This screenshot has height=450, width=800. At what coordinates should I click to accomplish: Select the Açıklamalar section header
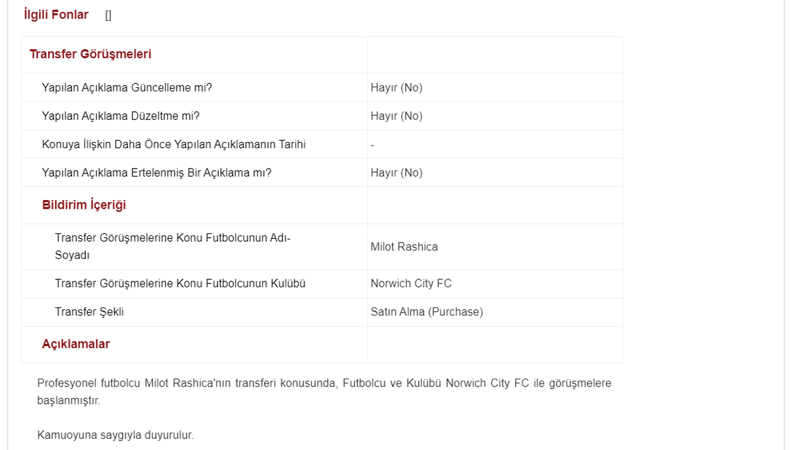click(76, 344)
